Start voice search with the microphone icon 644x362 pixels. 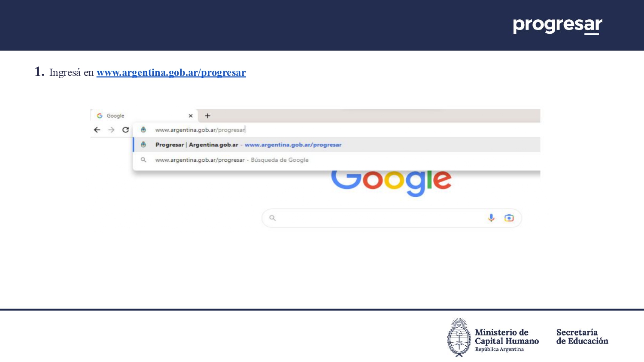pos(491,218)
